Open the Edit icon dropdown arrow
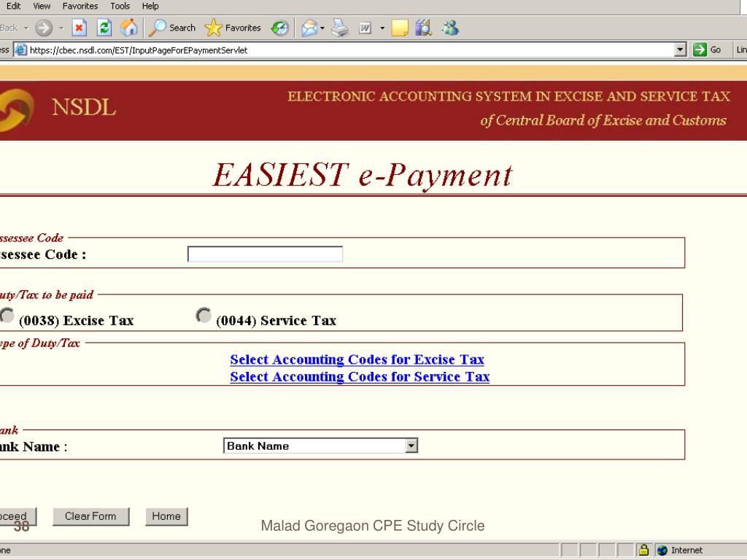The width and height of the screenshot is (747, 560). tap(382, 28)
